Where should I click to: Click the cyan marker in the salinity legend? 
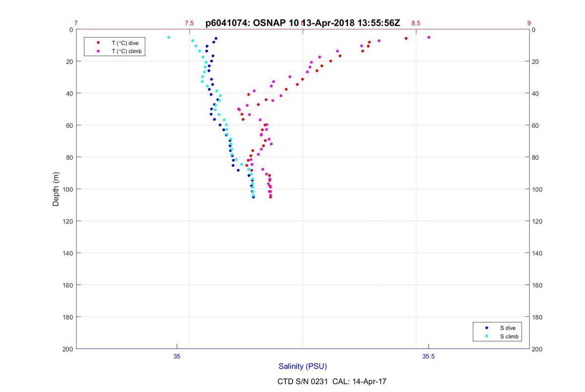pyautogui.click(x=487, y=336)
